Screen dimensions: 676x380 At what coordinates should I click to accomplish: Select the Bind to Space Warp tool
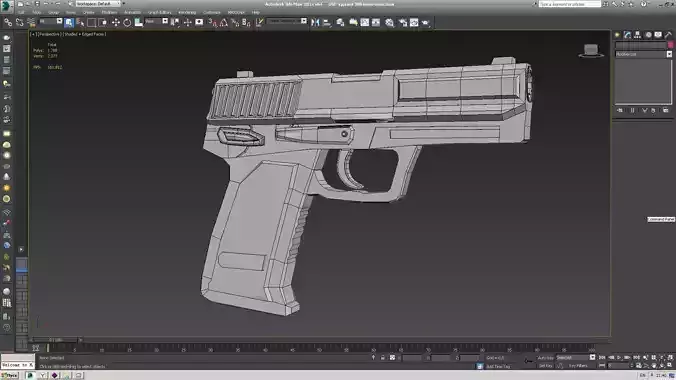[31, 22]
